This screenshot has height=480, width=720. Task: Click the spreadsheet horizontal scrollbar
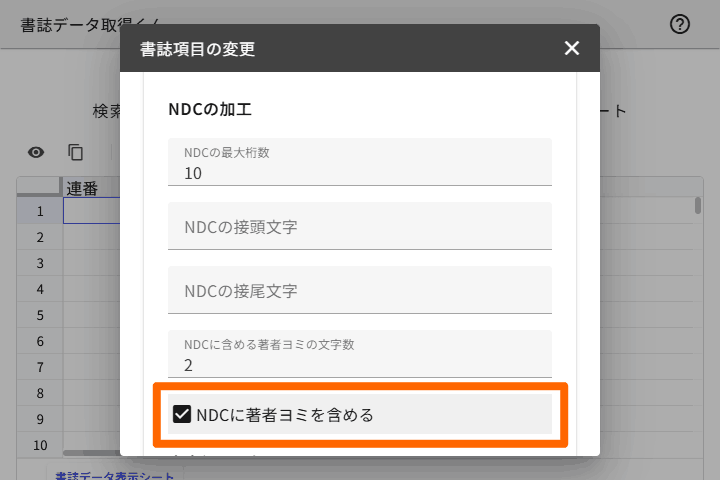92,453
